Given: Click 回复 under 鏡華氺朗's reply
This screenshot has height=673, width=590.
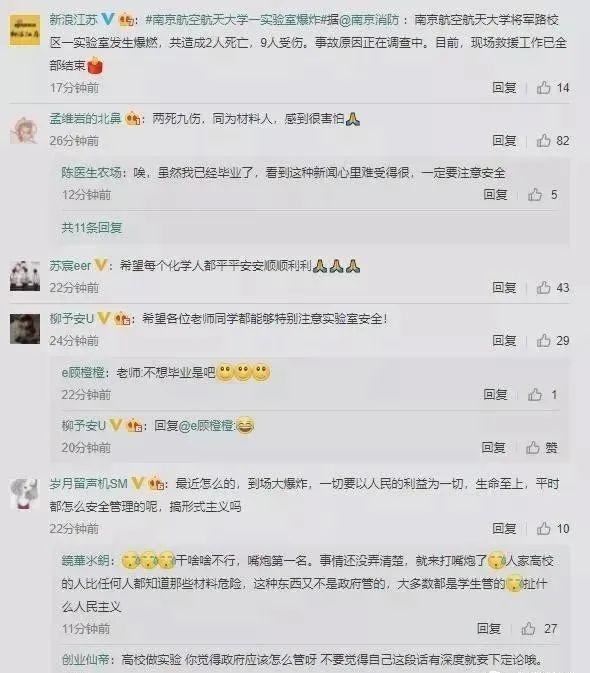Looking at the screenshot, I should point(489,629).
